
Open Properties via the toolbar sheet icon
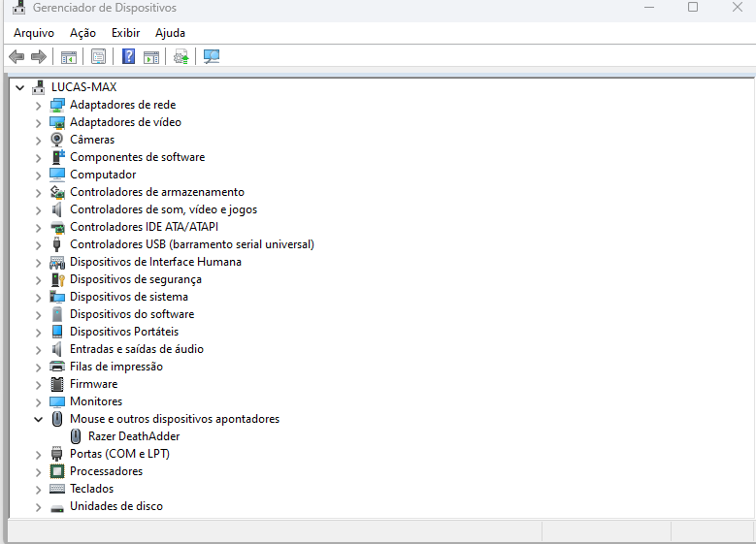[98, 57]
